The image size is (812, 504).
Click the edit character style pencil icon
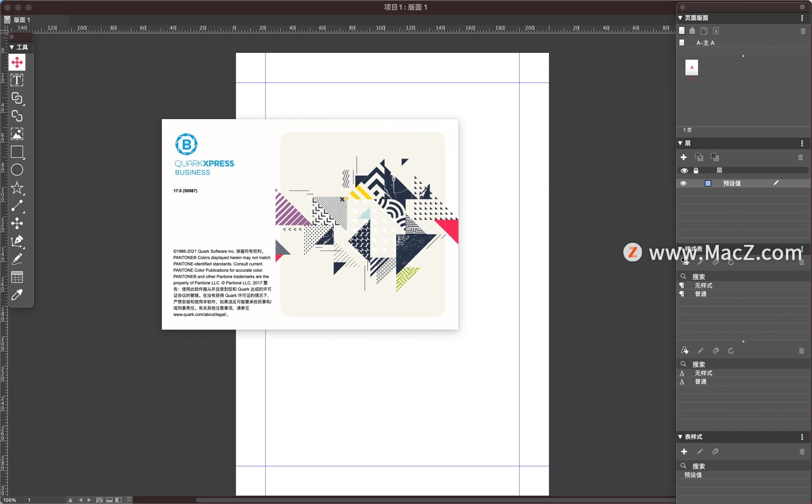[700, 351]
